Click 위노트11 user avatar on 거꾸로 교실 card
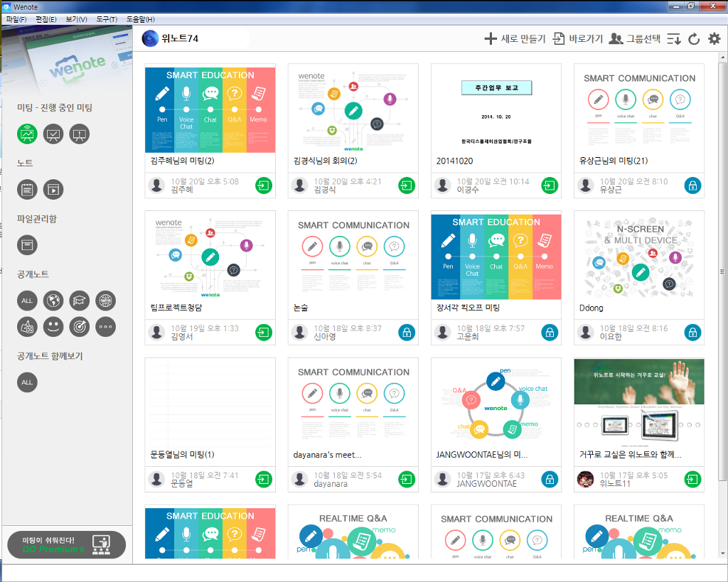728x582 pixels. [x=586, y=480]
